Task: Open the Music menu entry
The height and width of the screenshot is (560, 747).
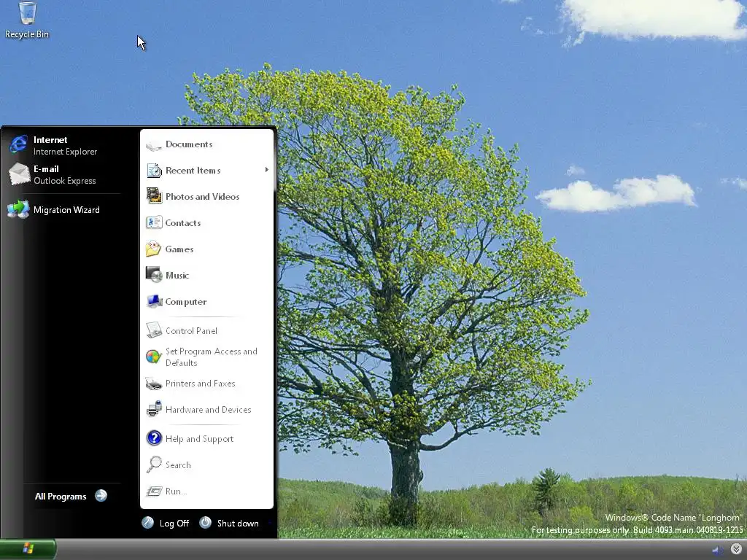Action: tap(206, 275)
